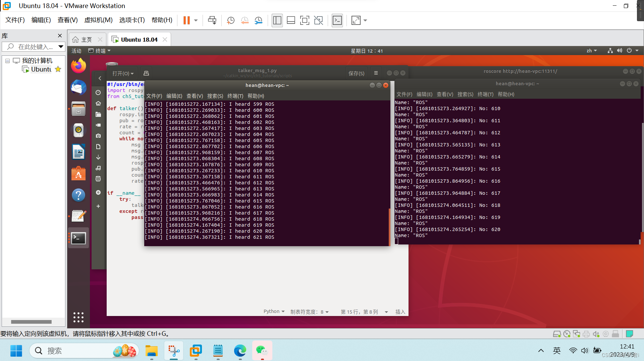644x361 pixels.
Task: Open VMware 帮助(H) menu
Action: pos(162,20)
